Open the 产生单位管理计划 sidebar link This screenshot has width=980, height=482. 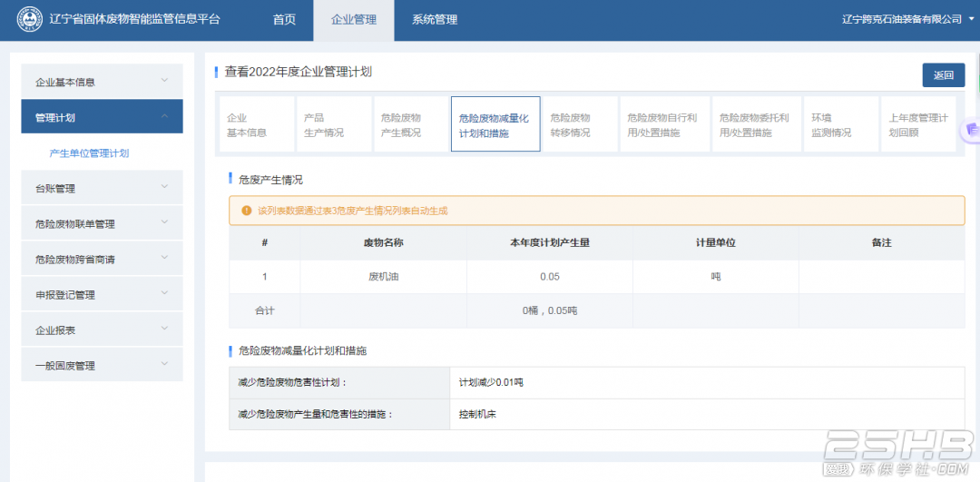pyautogui.click(x=89, y=153)
